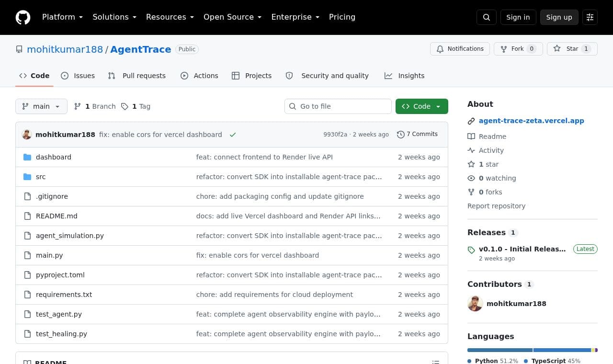
Task: Click the pyproject.toml file icon
Action: tap(27, 275)
